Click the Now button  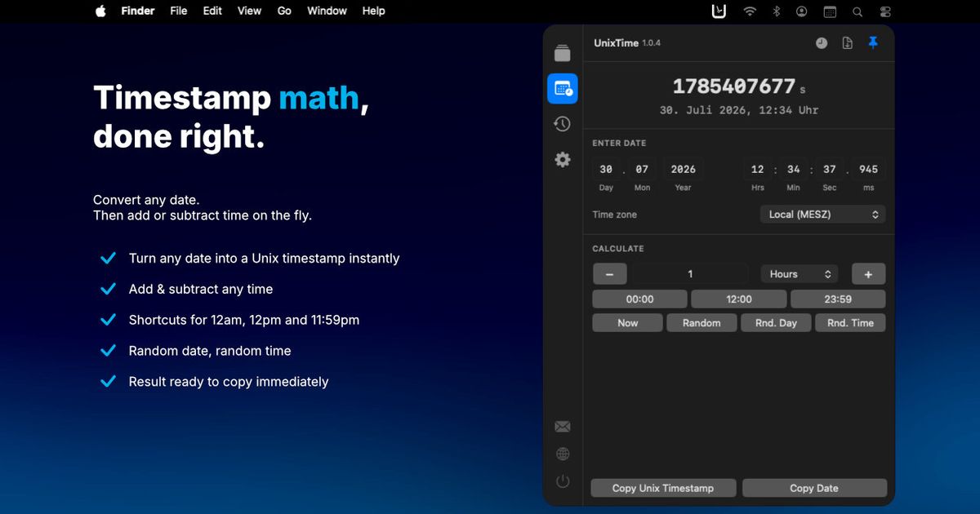point(628,323)
